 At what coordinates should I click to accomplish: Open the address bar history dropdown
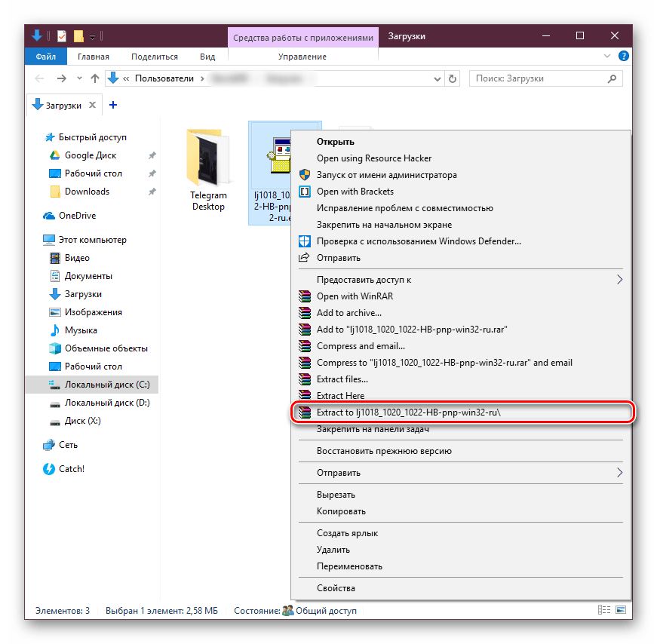tap(437, 78)
